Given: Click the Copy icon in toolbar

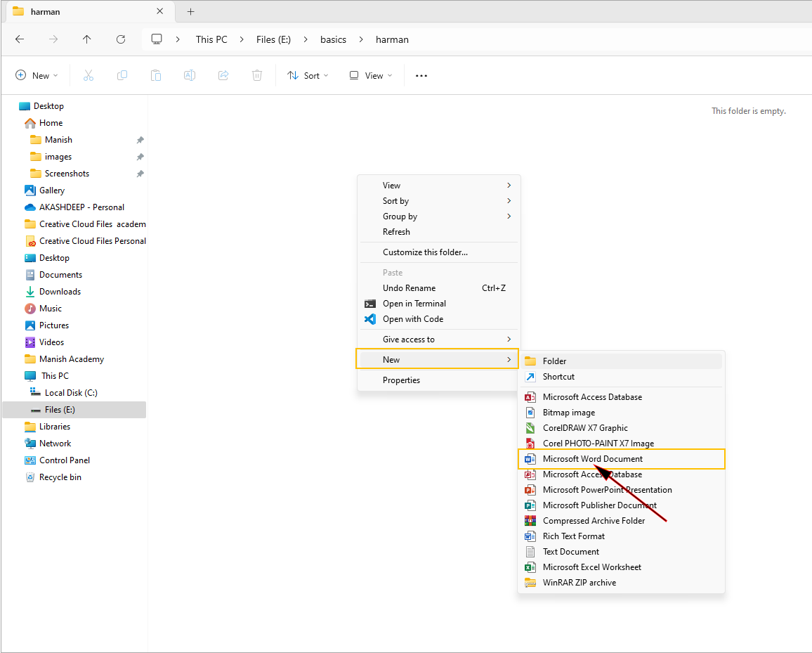Looking at the screenshot, I should point(122,76).
